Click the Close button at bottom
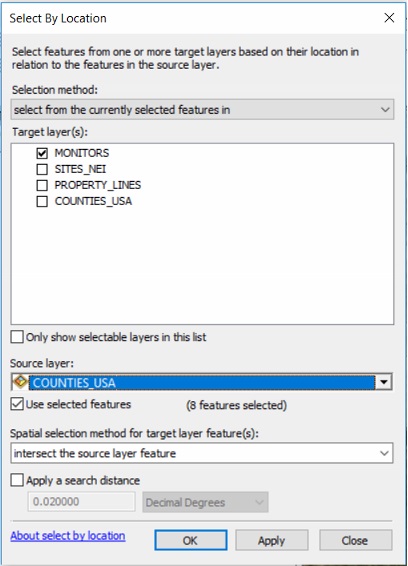Viewport: 408px width, 566px height. pyautogui.click(x=355, y=540)
